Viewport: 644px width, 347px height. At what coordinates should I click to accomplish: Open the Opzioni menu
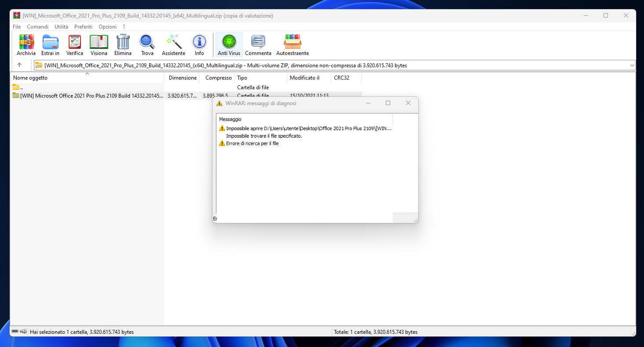pos(107,27)
